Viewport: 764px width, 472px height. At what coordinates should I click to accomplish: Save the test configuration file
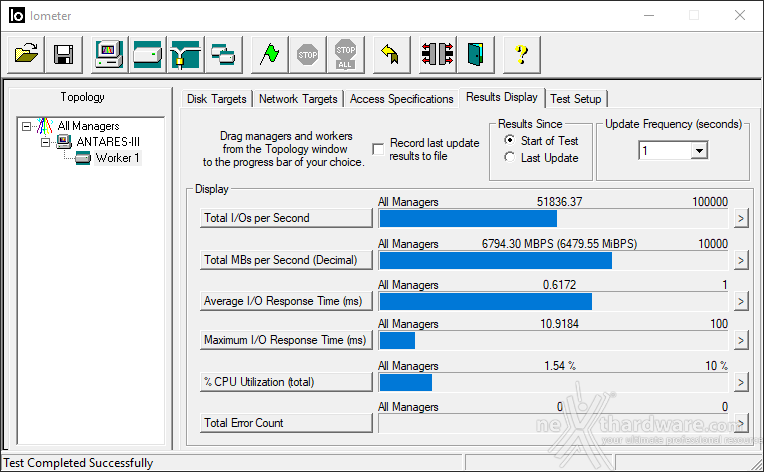(x=64, y=54)
